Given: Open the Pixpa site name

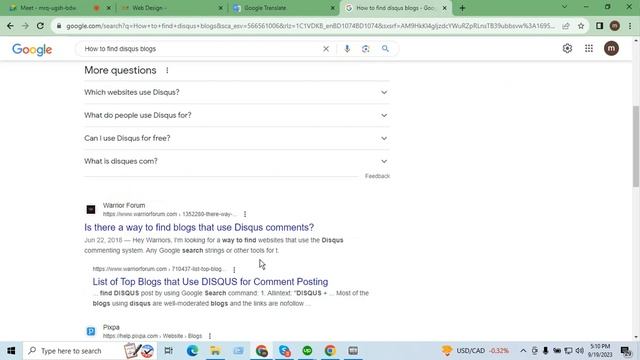Looking at the screenshot, I should coord(111,327).
